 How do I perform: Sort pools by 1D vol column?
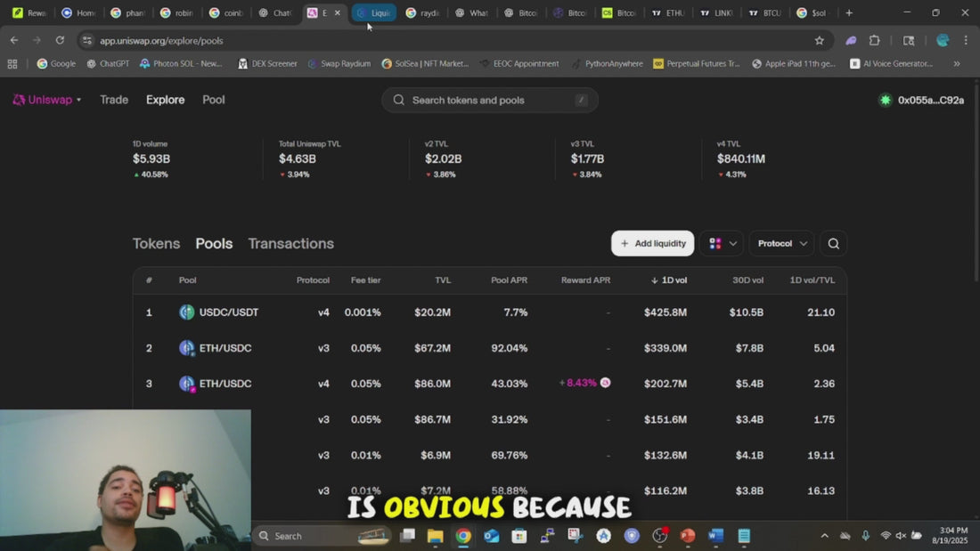click(668, 280)
